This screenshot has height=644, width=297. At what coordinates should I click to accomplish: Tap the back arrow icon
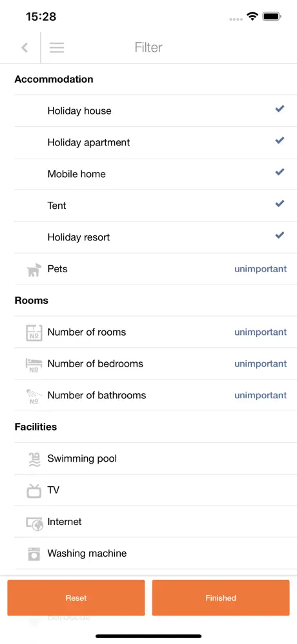(25, 48)
